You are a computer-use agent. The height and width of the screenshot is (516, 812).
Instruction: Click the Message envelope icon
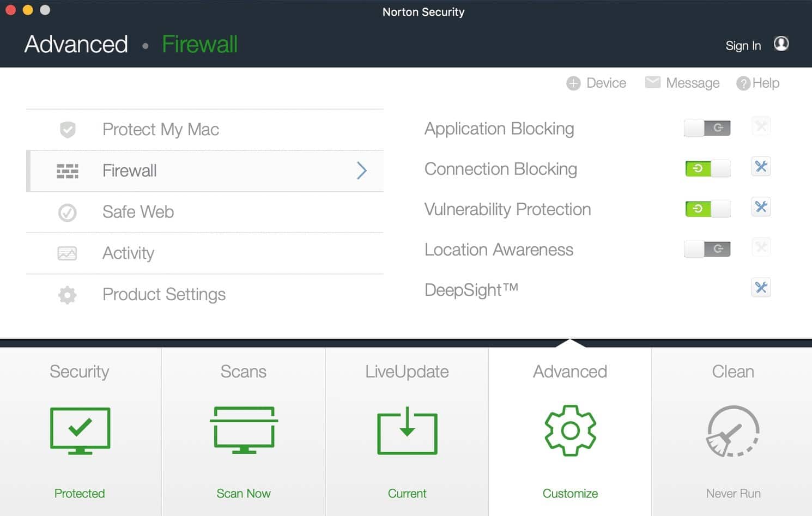click(652, 82)
